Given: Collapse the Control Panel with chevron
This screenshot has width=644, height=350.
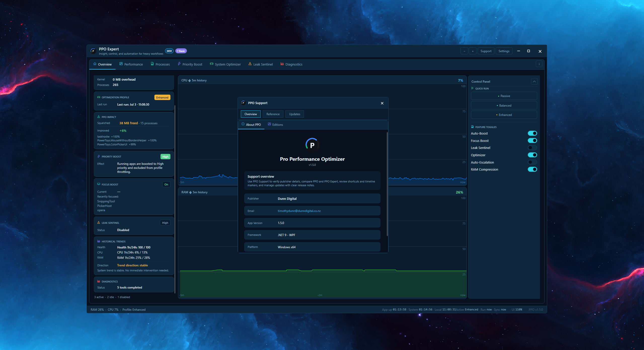Looking at the screenshot, I should click(534, 81).
